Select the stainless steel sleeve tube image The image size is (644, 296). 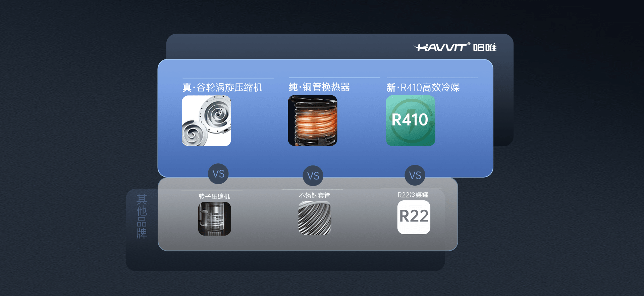[315, 218]
